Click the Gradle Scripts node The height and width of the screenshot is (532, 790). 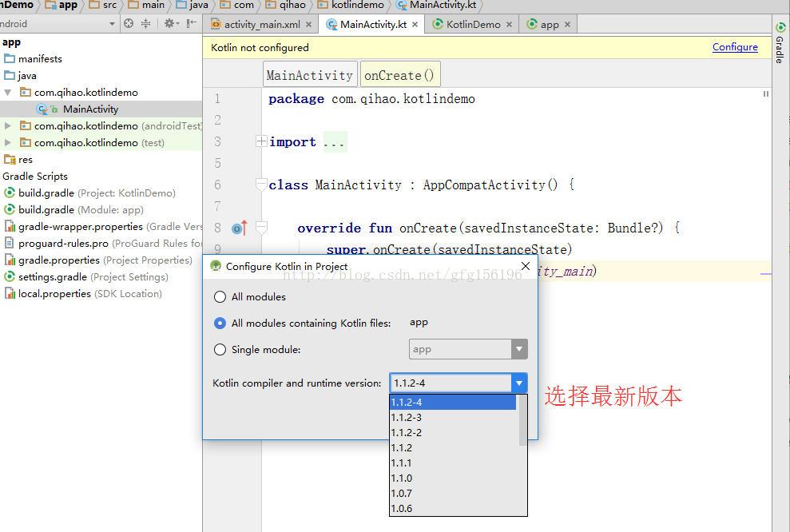(35, 176)
